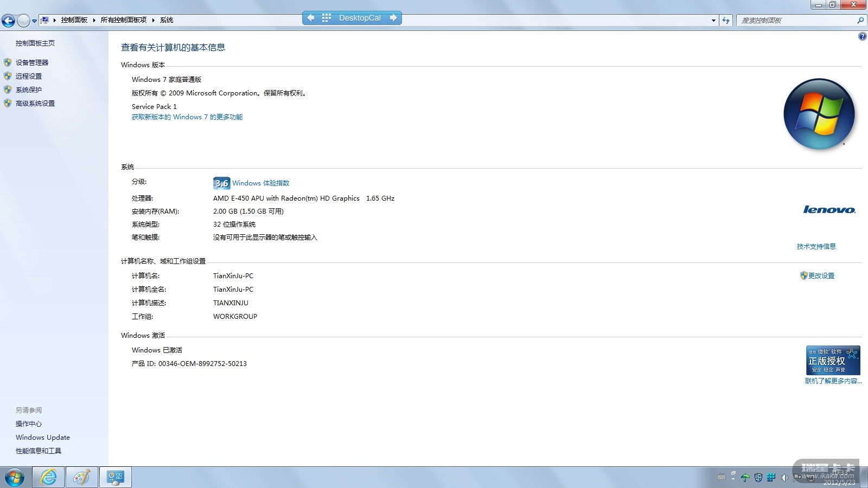The image size is (868, 488).
Task: Select 所有控制面板项 in the breadcrumb
Action: (x=124, y=20)
